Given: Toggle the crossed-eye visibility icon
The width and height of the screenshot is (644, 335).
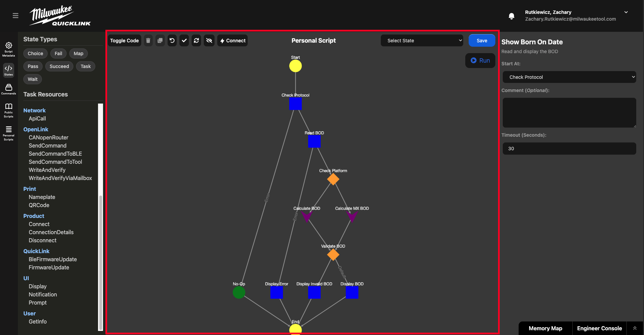Looking at the screenshot, I should tap(209, 41).
